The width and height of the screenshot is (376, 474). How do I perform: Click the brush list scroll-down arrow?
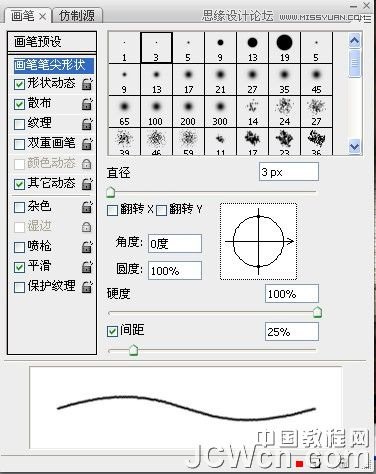click(x=354, y=147)
